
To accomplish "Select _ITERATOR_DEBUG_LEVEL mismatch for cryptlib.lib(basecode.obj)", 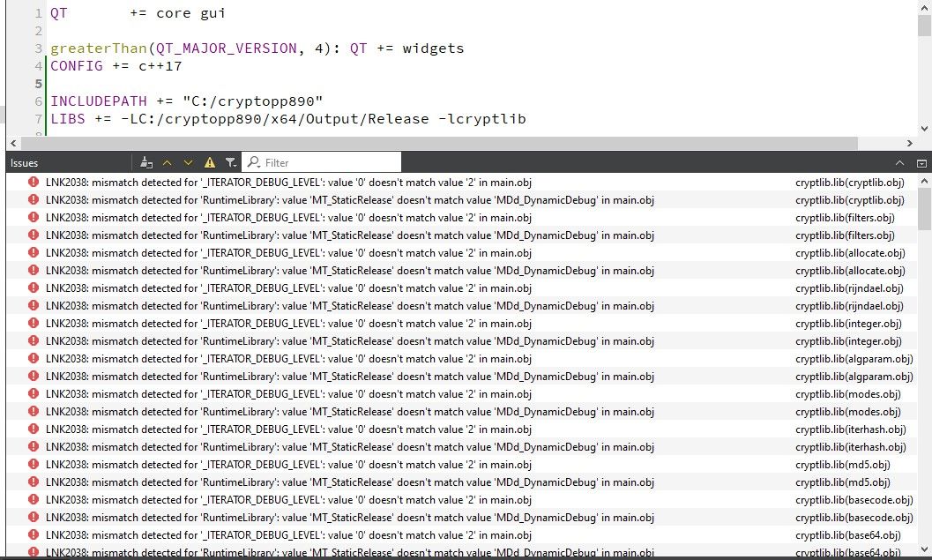I will point(461,499).
